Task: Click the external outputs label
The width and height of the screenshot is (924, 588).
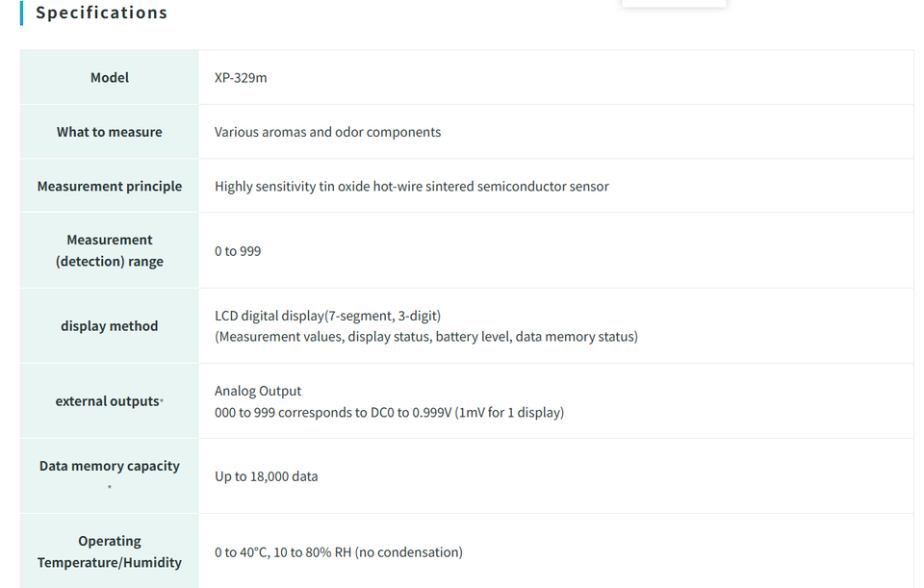Action: 108,401
